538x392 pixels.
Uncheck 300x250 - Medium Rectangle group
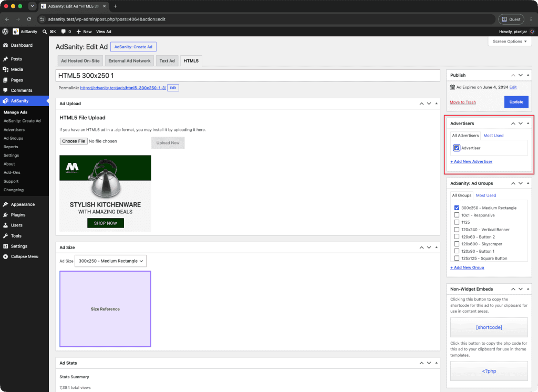point(457,208)
